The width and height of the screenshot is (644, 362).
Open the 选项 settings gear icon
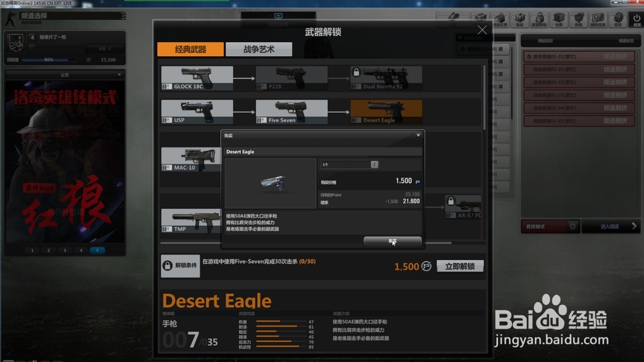click(618, 19)
